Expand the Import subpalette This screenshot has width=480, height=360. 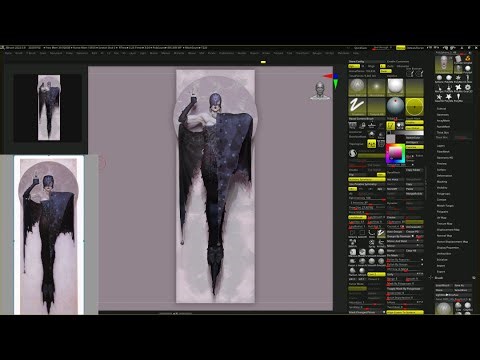(x=441, y=266)
